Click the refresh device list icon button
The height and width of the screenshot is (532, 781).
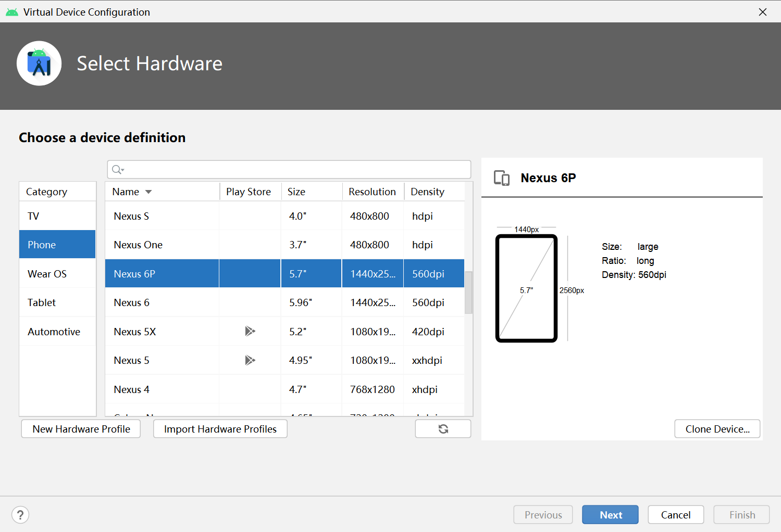tap(443, 429)
